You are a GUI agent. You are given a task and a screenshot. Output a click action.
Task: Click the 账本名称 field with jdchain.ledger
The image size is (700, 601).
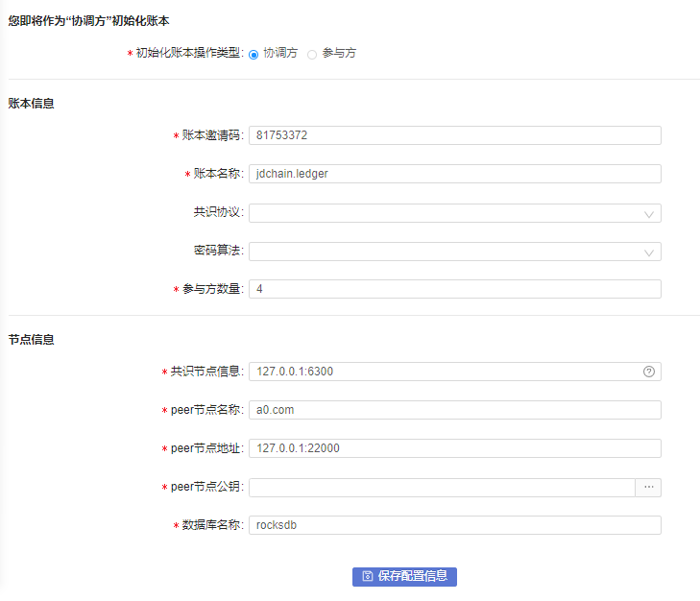tap(455, 174)
